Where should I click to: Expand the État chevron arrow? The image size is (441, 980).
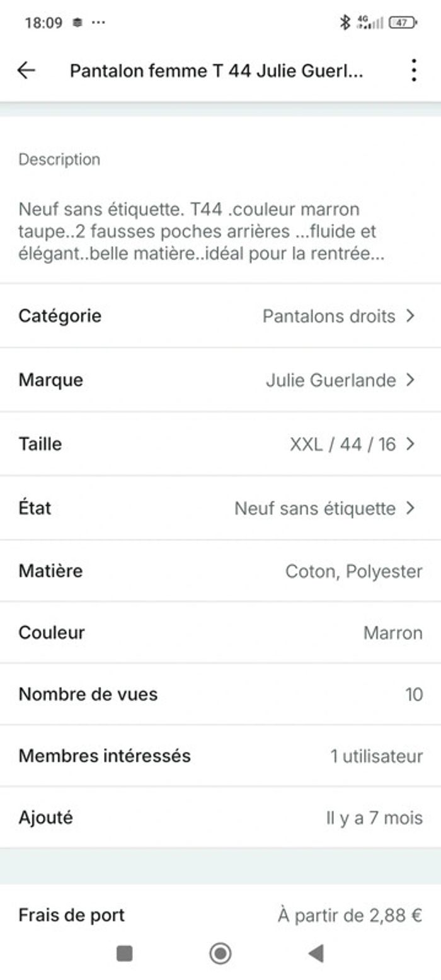point(411,508)
